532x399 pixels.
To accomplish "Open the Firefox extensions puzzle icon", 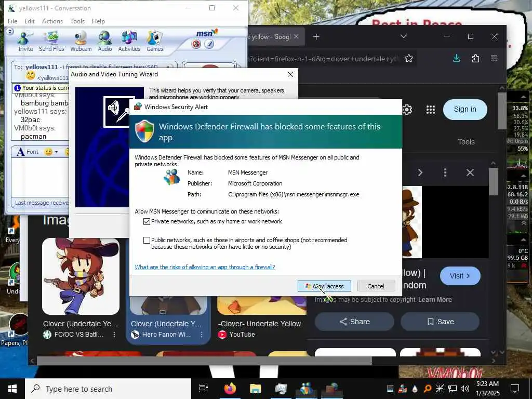I will [x=475, y=58].
